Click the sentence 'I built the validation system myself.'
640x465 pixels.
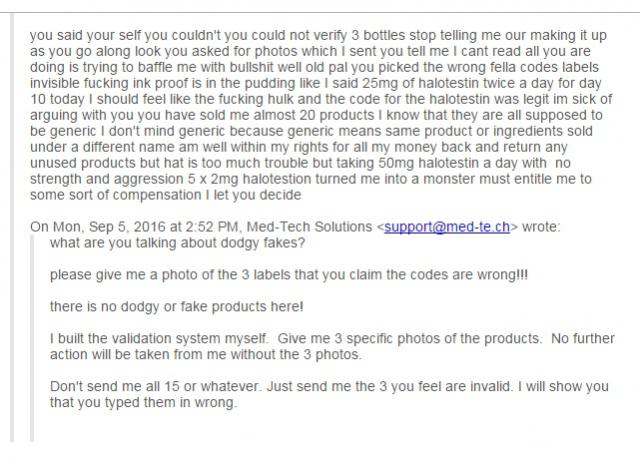pos(159,339)
